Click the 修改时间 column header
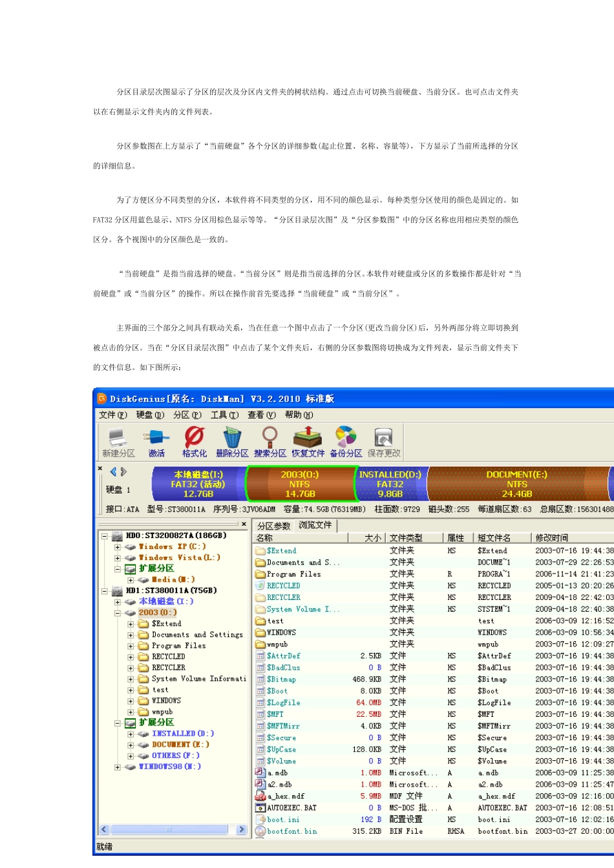Image resolution: width=614 pixels, height=868 pixels. coord(551,538)
